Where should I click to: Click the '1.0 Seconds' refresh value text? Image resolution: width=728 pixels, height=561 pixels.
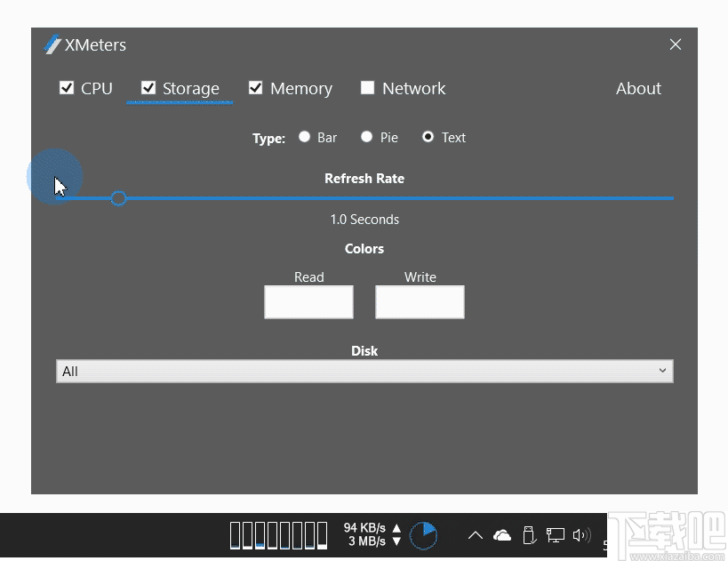coord(364,220)
